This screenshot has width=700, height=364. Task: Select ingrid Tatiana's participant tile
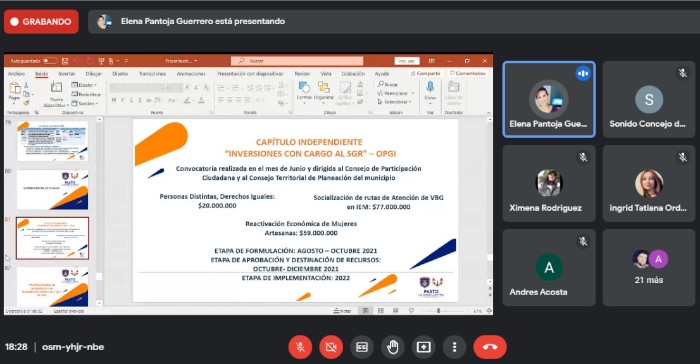point(649,183)
